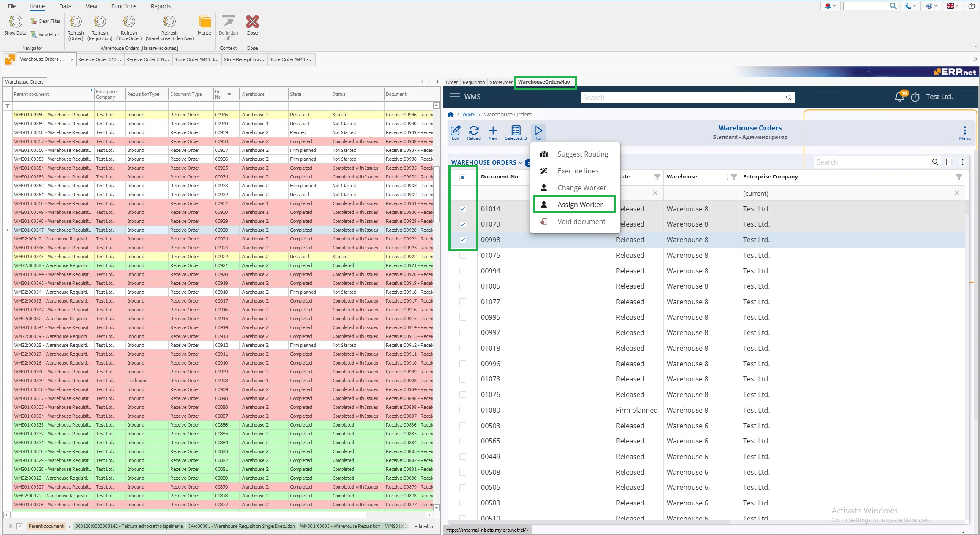Open the language flag dropdown
The width and height of the screenshot is (980, 535).
(953, 6)
